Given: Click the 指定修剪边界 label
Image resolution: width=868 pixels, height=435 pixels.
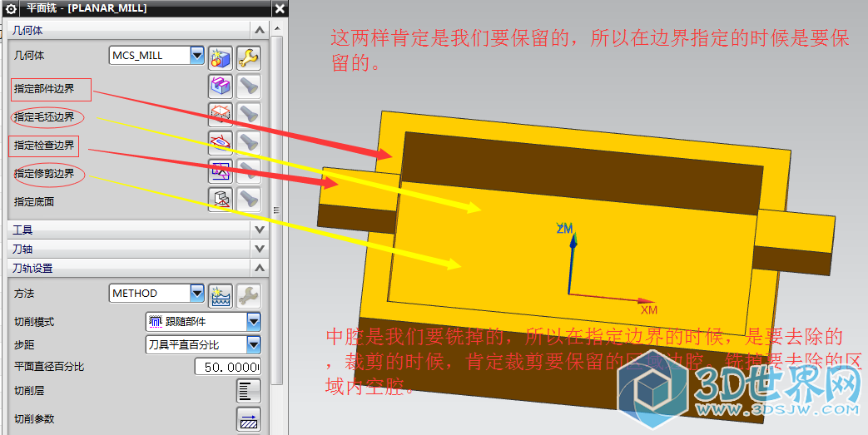Looking at the screenshot, I should coord(44,173).
